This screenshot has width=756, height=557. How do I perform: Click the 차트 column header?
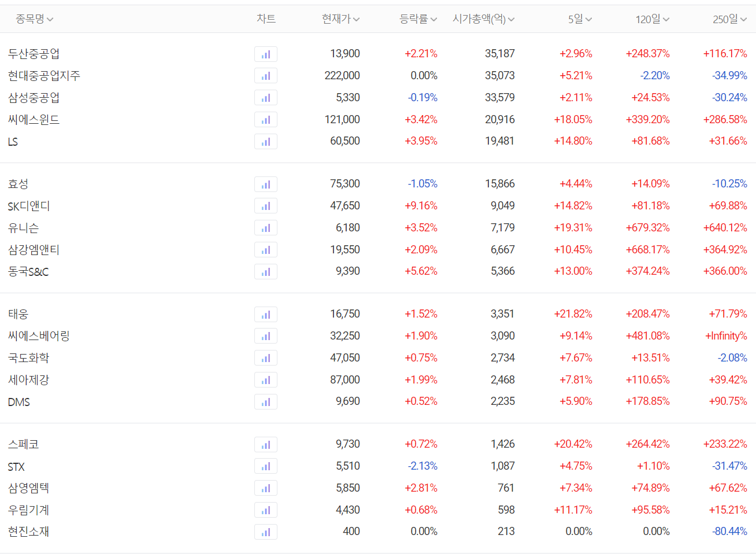[266, 19]
